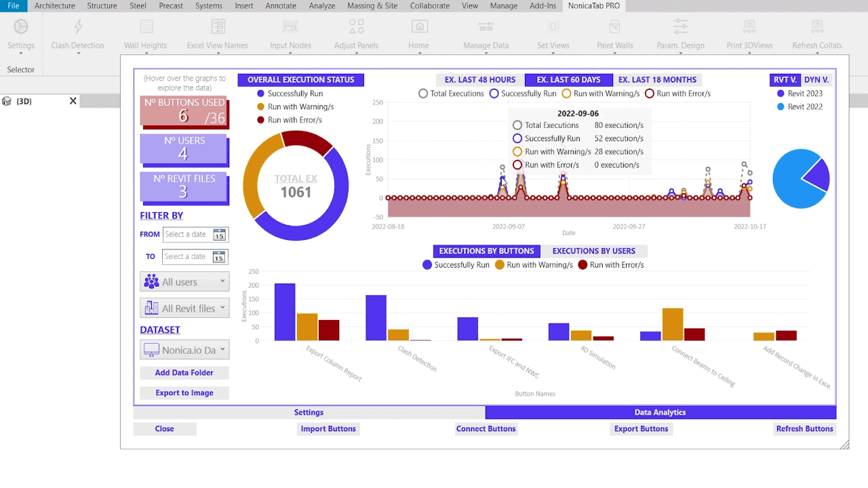The height and width of the screenshot is (488, 868).
Task: Expand the Clash Detection ribbon dropdown arrow
Action: point(78,54)
